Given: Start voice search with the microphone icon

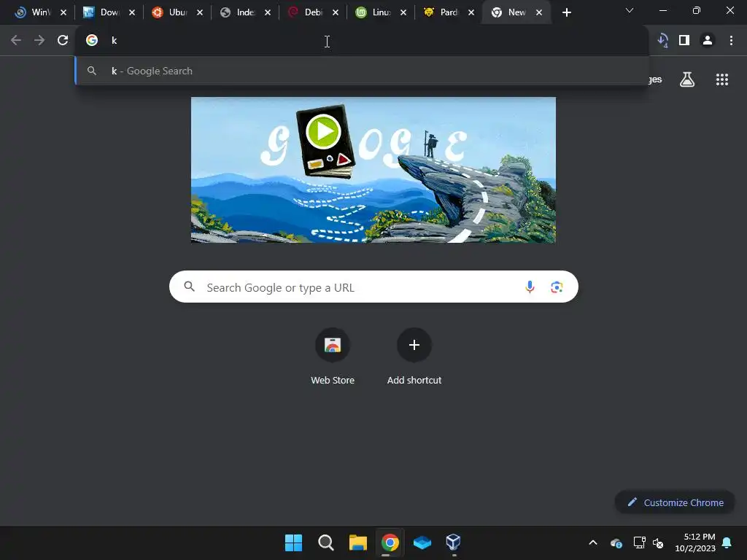Looking at the screenshot, I should [530, 287].
